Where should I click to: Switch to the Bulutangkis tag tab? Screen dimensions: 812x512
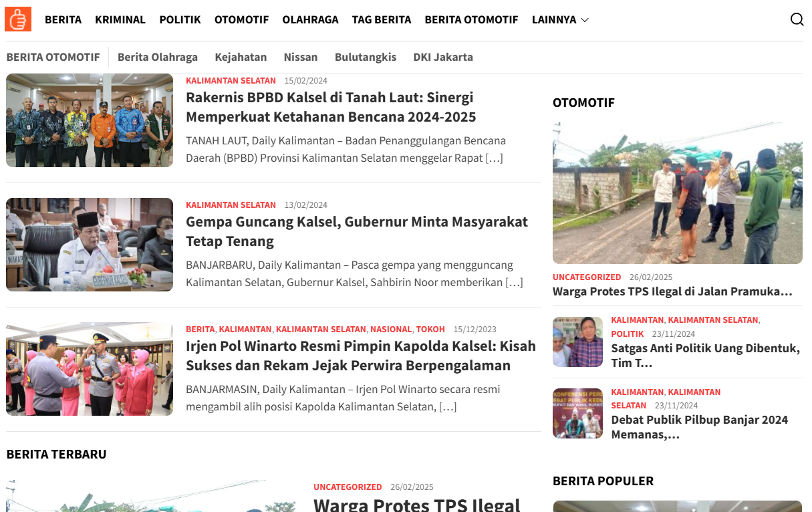[x=366, y=57]
